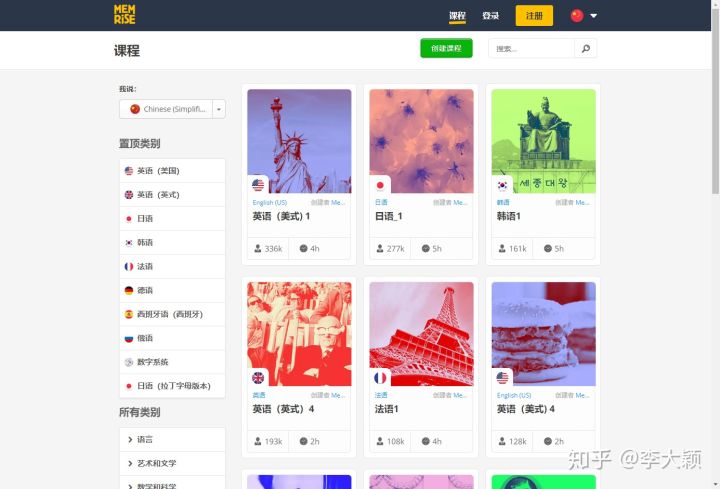This screenshot has height=489, width=720.
Task: Click Japan flag badge on 日语_1 card
Action: pos(380,185)
